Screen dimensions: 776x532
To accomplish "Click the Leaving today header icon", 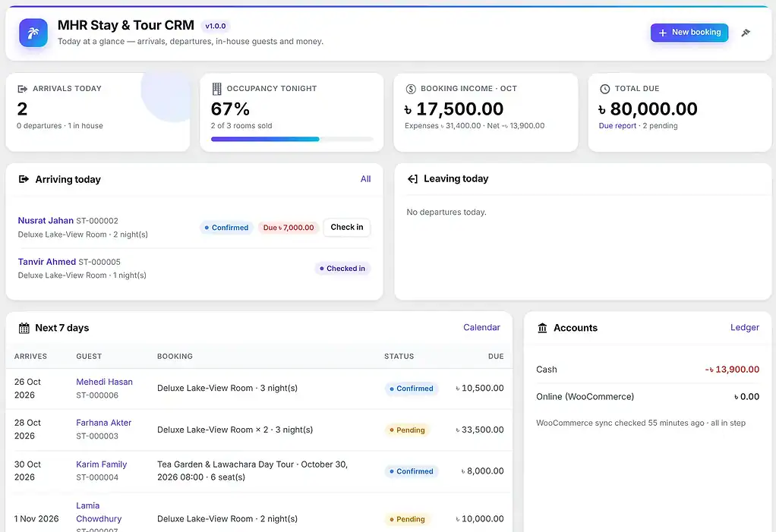I will point(412,178).
